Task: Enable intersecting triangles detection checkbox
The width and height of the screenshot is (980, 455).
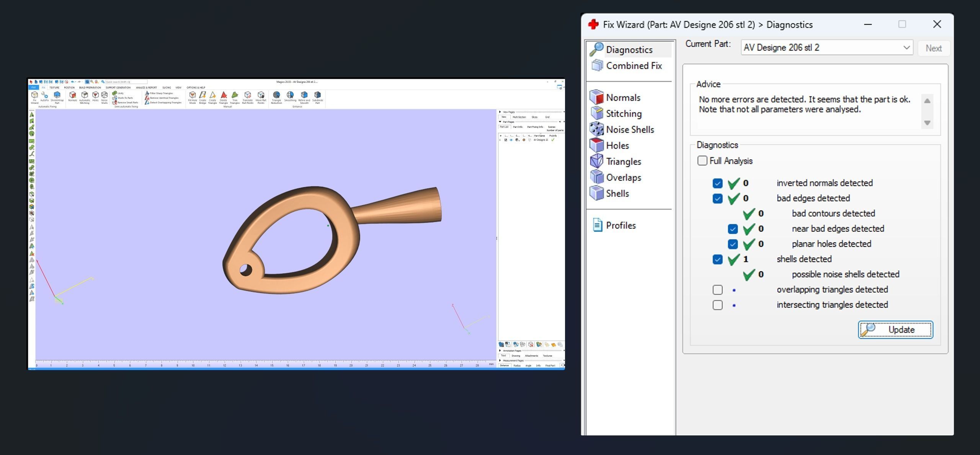Action: [717, 305]
